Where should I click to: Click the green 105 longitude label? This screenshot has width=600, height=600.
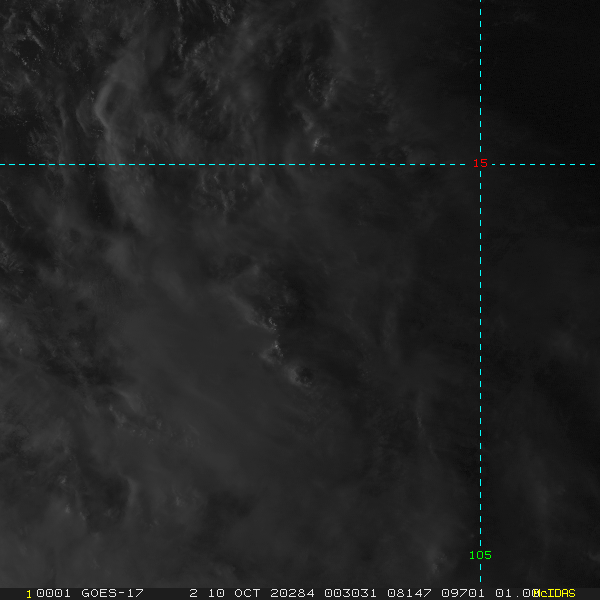[480, 555]
